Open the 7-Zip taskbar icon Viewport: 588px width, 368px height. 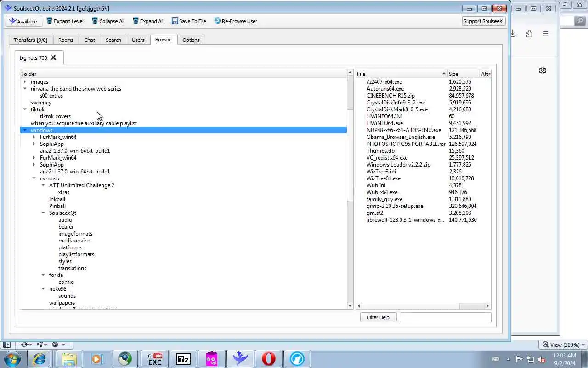183,359
